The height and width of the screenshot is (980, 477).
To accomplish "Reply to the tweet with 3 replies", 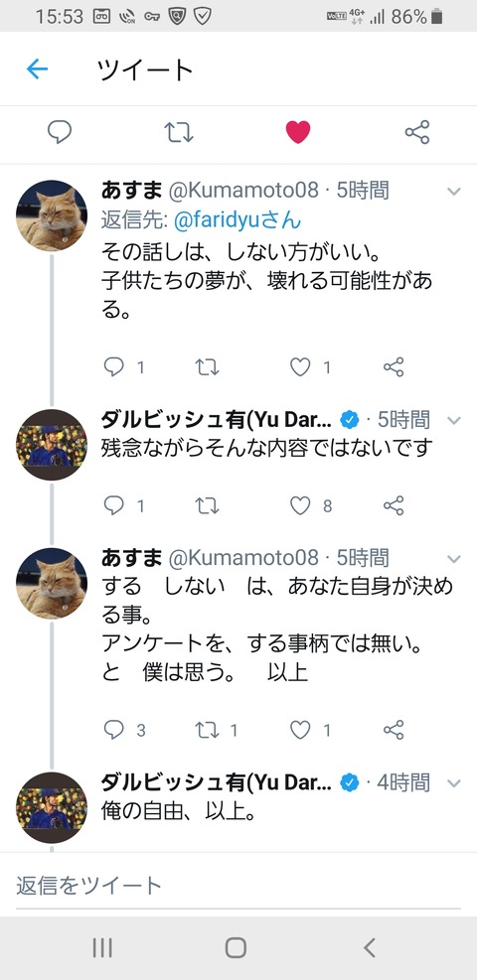I will (x=113, y=730).
